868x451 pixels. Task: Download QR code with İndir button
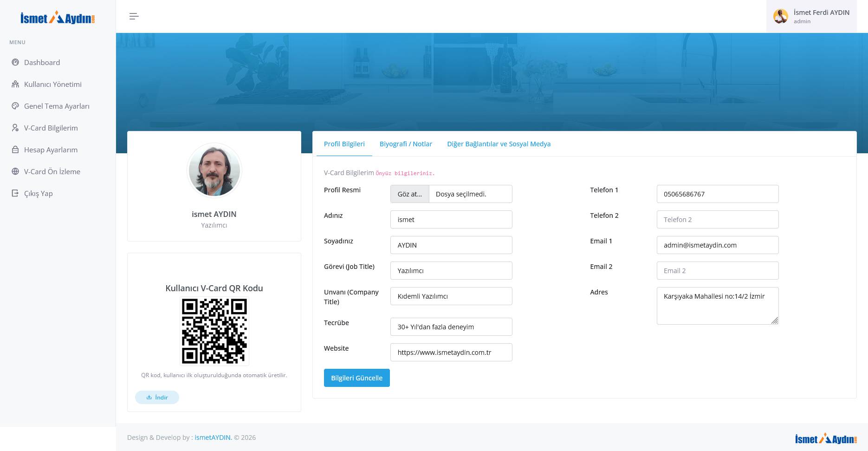click(157, 397)
